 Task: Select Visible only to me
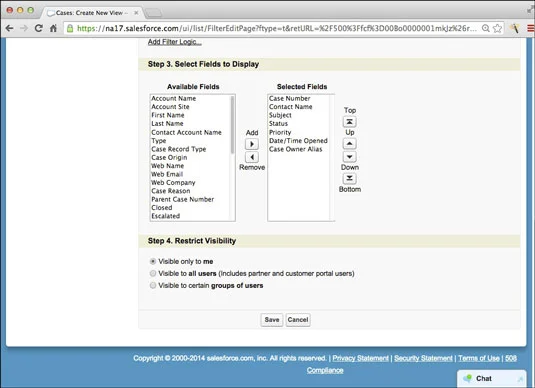(x=153, y=261)
